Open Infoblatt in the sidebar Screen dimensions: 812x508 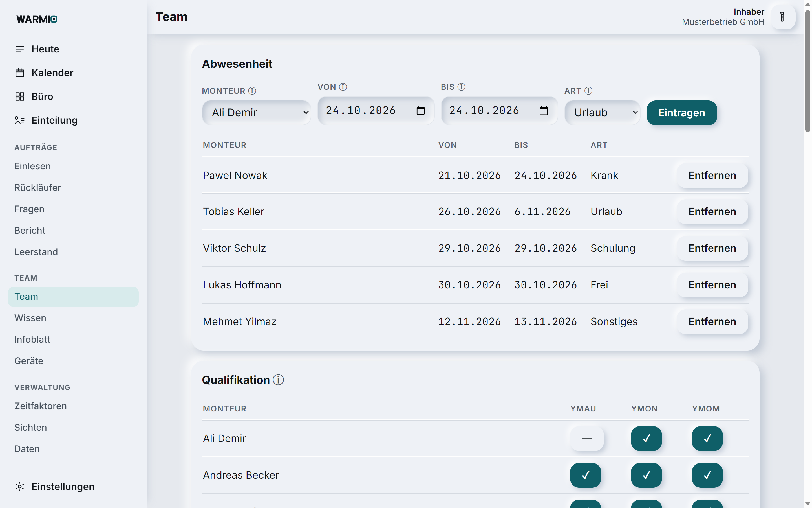(32, 339)
